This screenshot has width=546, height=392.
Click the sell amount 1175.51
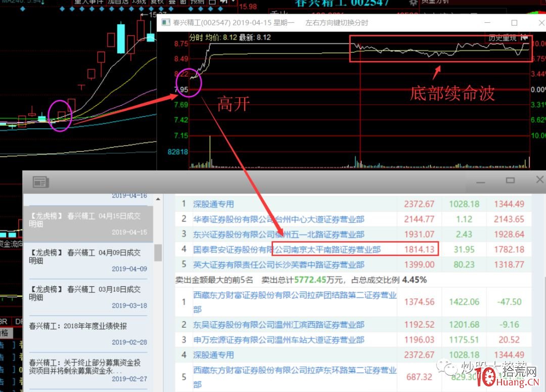464,340
